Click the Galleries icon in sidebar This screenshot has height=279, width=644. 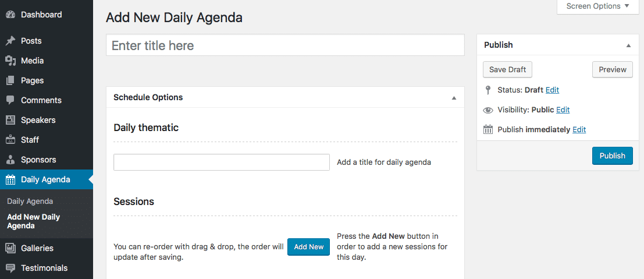click(10, 248)
